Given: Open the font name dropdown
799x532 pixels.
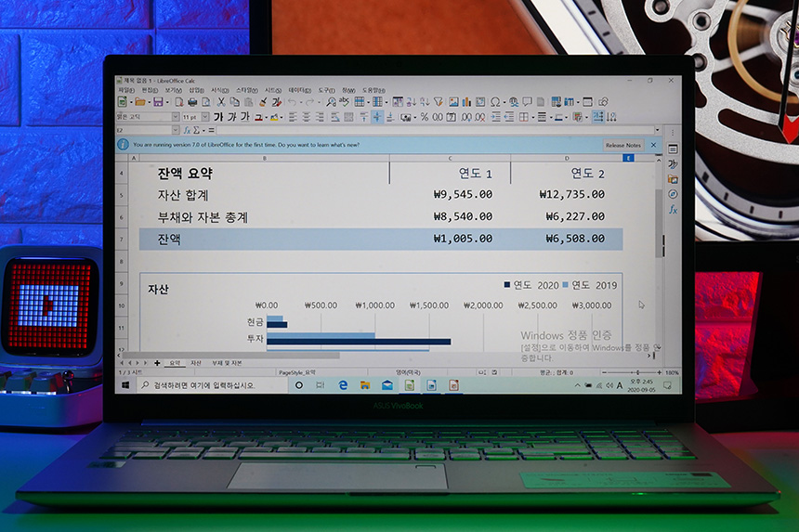Looking at the screenshot, I should click(x=176, y=117).
